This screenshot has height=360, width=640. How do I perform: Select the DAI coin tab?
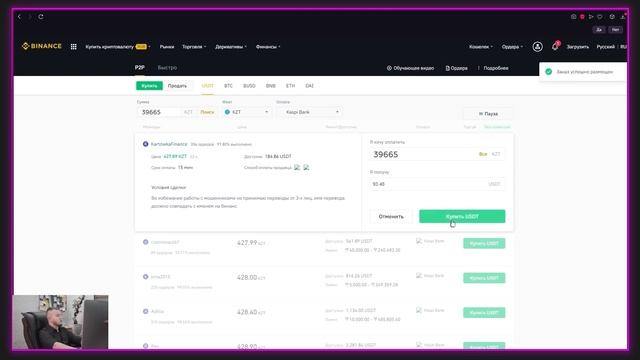[309, 86]
